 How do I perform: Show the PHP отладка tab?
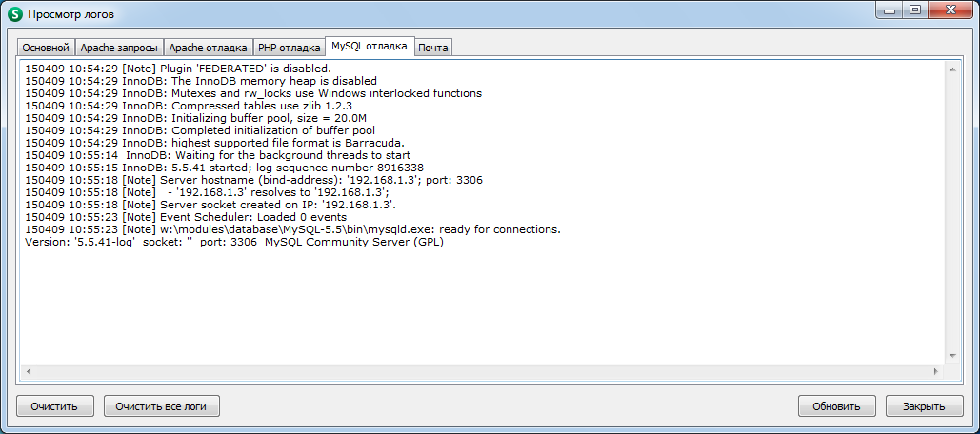coord(289,48)
